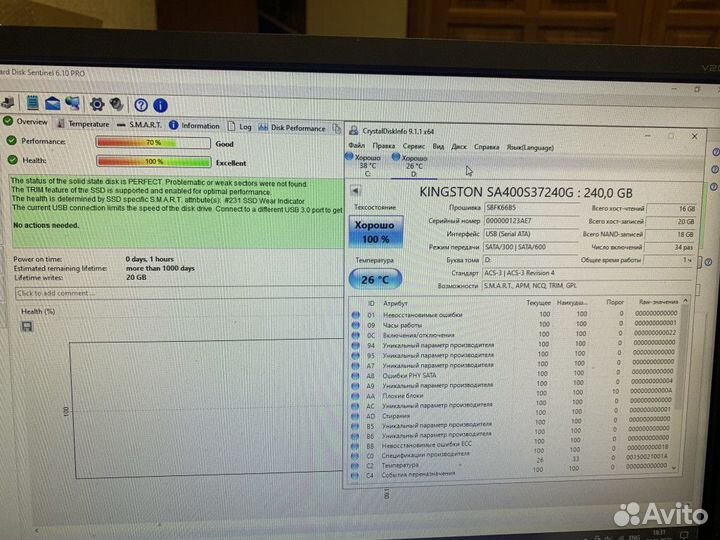Screen dimensions: 720x540
Task: Click the 'Click to add comment' field
Action: pos(178,293)
